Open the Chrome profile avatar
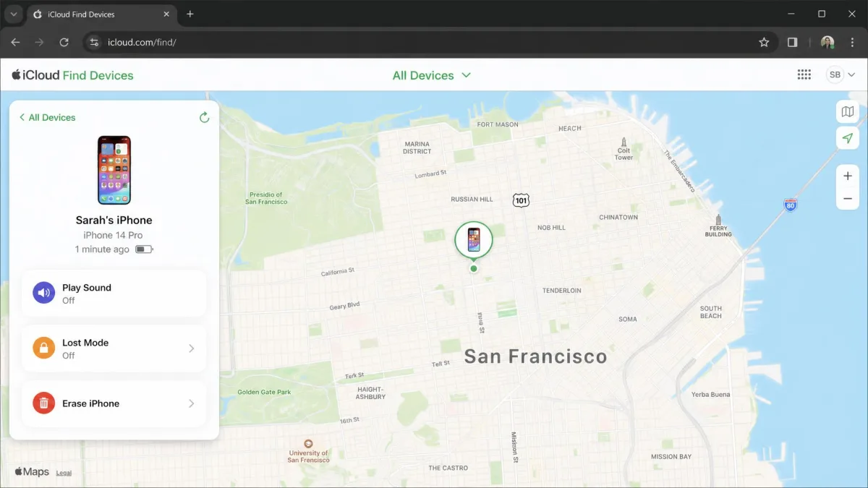868x488 pixels. coord(827,42)
